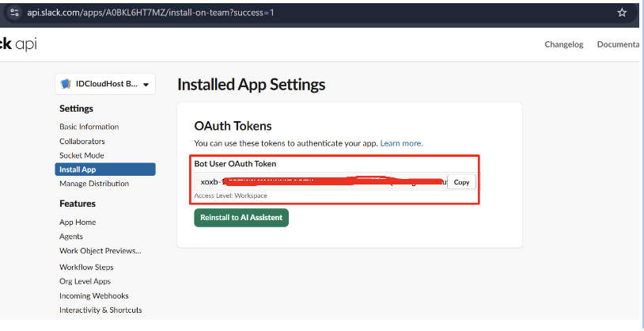Bookmark this page with the star icon
The height and width of the screenshot is (331, 644).
click(x=622, y=13)
